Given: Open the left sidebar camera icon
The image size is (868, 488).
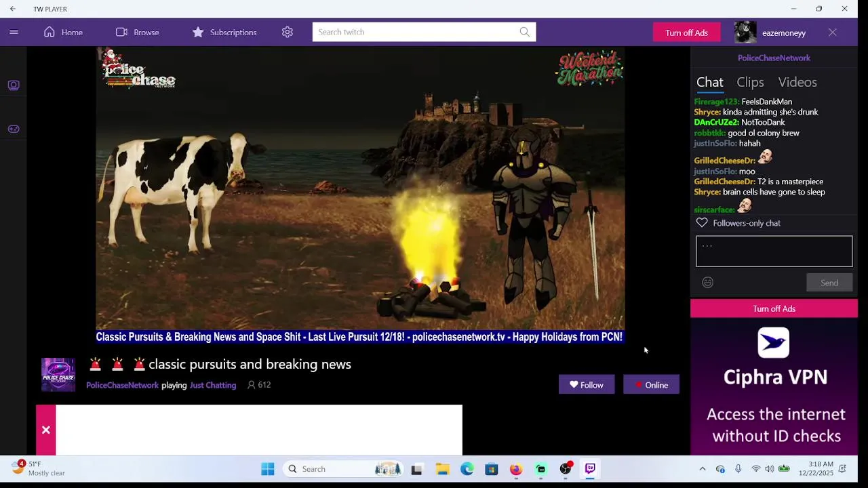Looking at the screenshot, I should (x=14, y=85).
